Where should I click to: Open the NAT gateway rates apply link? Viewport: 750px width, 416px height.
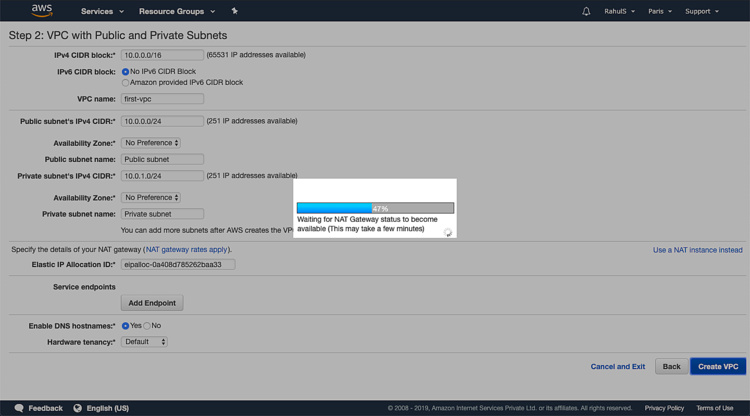coord(187,250)
